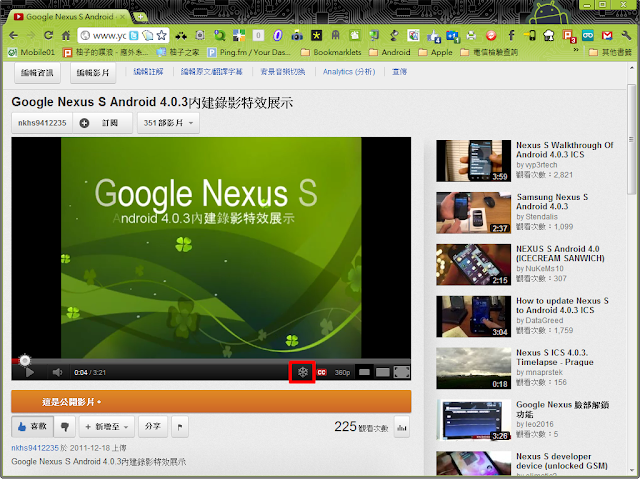Mute the video volume speaker
The height and width of the screenshot is (480, 640).
pos(57,372)
